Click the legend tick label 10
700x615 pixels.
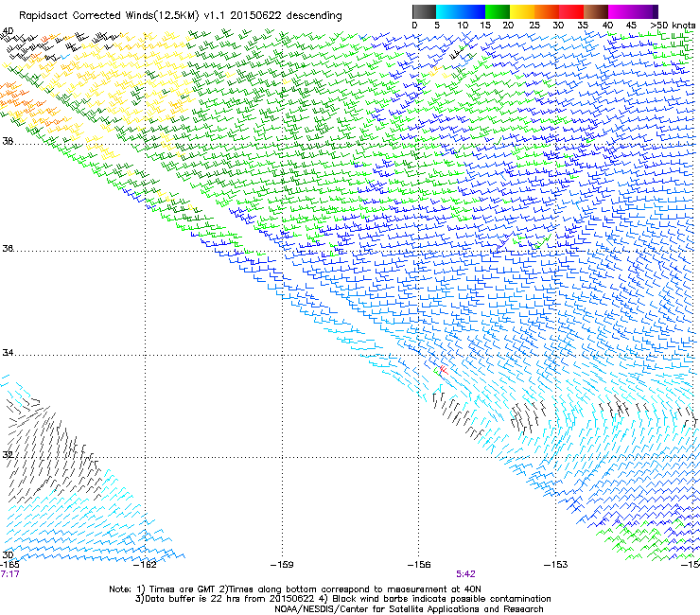pyautogui.click(x=463, y=26)
